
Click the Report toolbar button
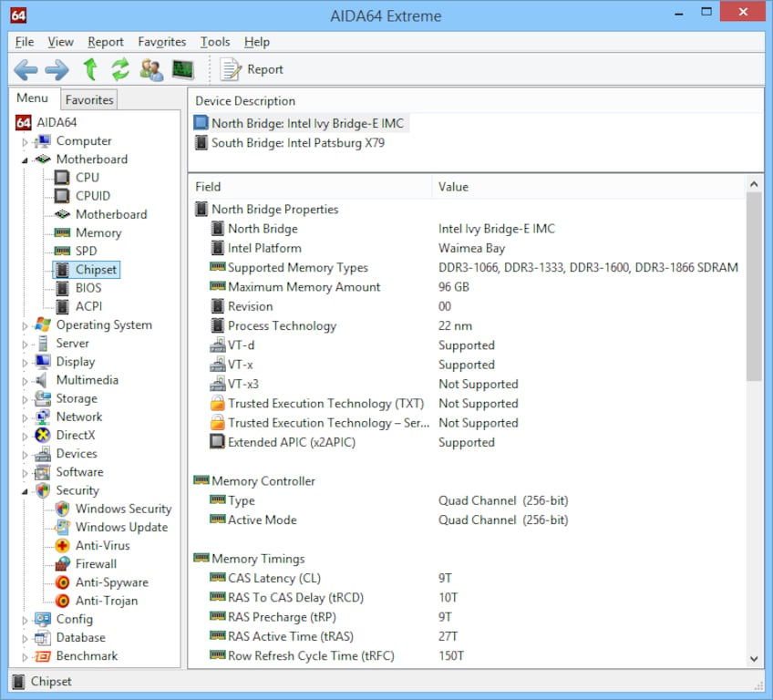[253, 69]
